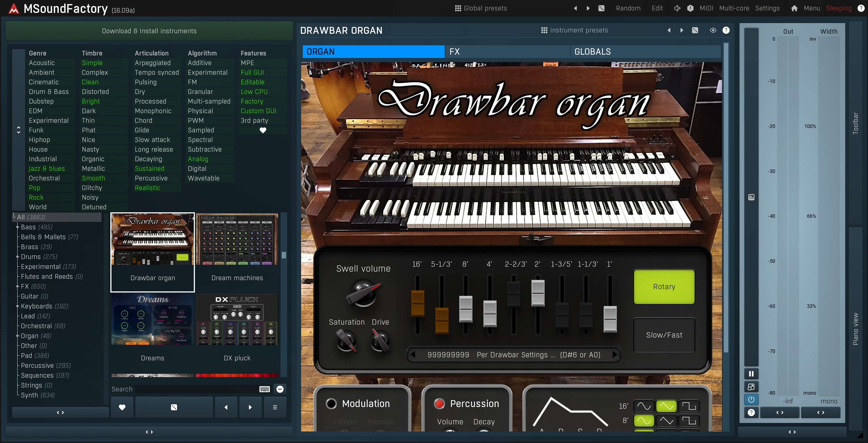
Task: Open the MIDI menu
Action: click(x=706, y=8)
